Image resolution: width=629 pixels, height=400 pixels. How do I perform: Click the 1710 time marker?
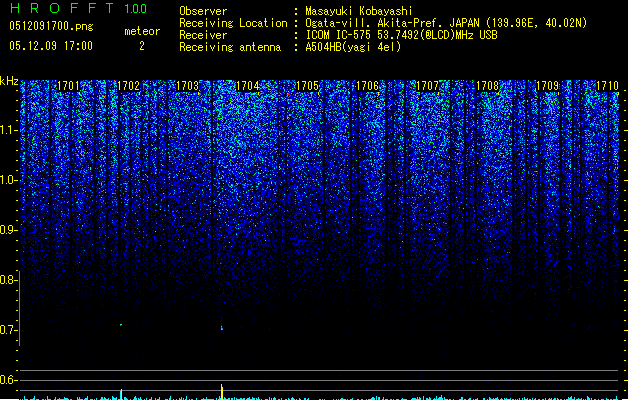pyautogui.click(x=607, y=86)
